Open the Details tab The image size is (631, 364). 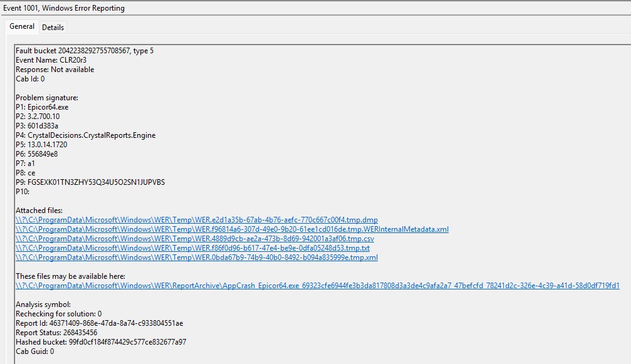click(x=53, y=28)
